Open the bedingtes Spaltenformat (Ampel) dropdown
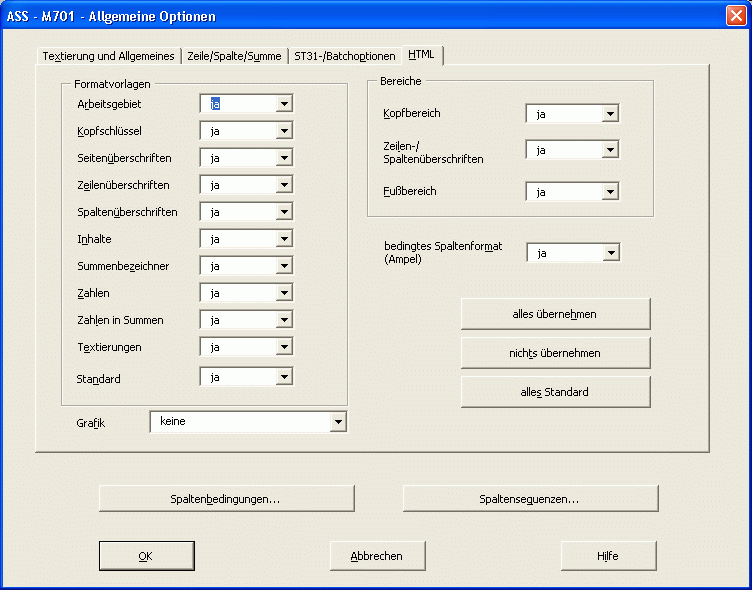 610,253
